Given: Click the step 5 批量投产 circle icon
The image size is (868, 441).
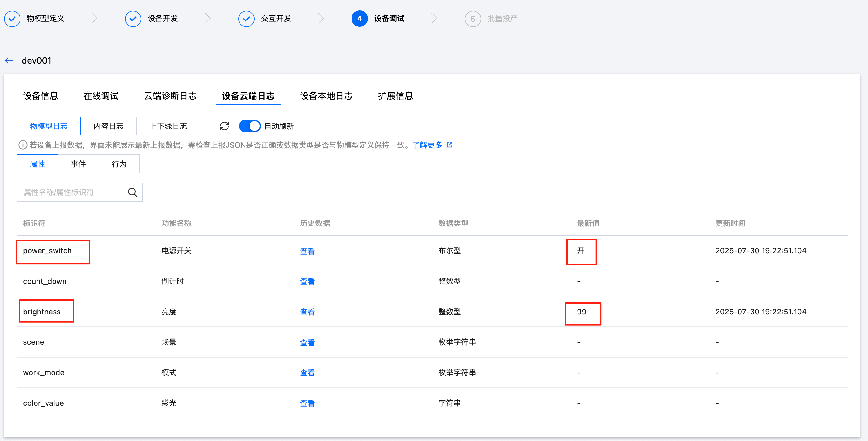Looking at the screenshot, I should point(472,19).
